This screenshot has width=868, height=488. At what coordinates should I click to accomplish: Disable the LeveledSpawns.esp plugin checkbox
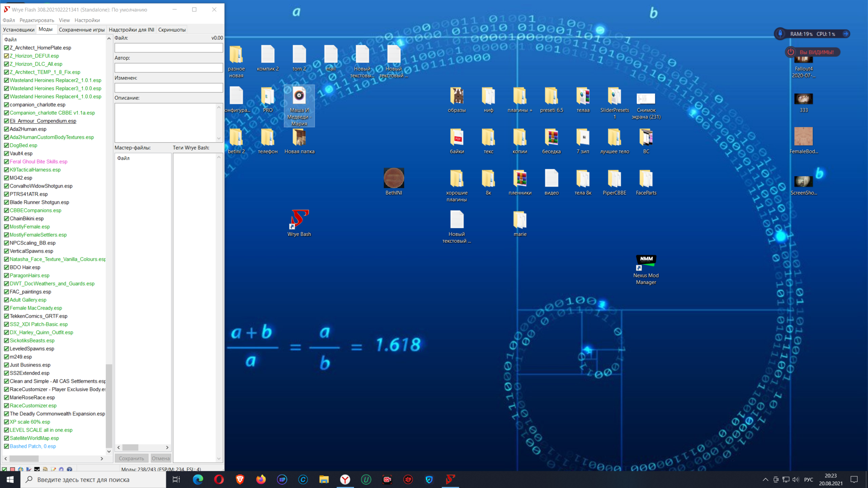(6, 349)
